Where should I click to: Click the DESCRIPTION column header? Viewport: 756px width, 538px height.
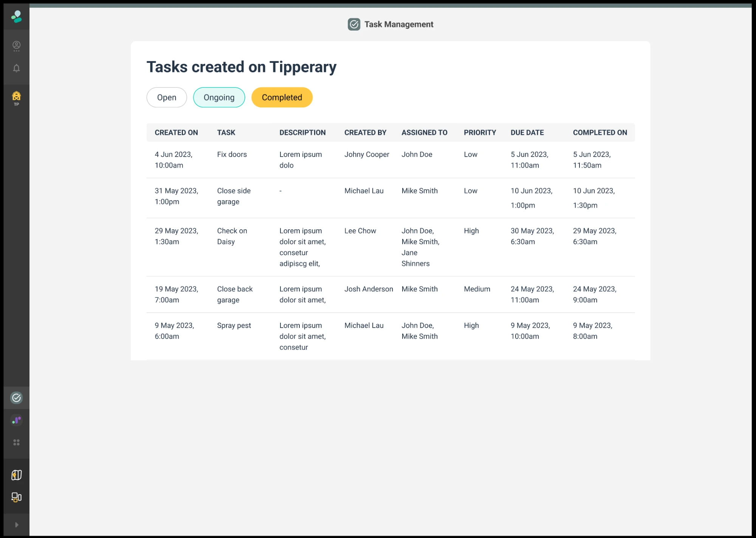(302, 132)
